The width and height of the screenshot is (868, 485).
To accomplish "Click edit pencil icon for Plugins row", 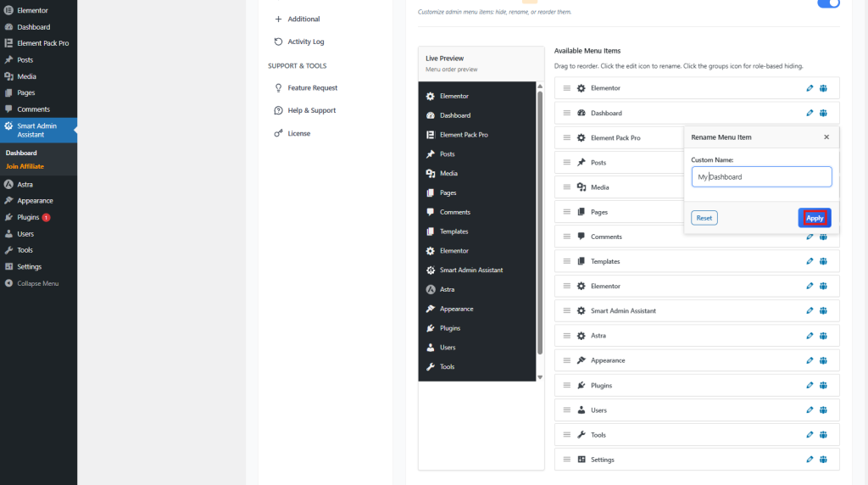I will (x=810, y=385).
